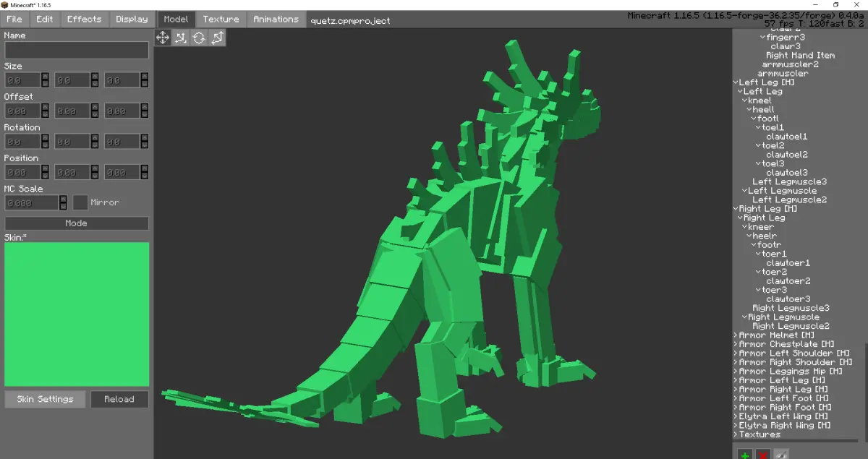Select the diagonal-arrow scale gizmo tool
The image size is (868, 459).
click(217, 38)
